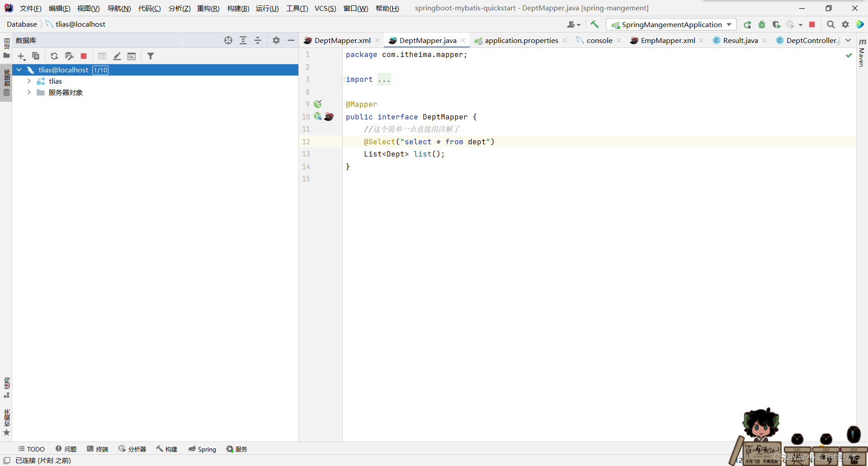868x466 pixels.
Task: Toggle the 收藏夹 favorites side panel
Action: click(x=6, y=422)
